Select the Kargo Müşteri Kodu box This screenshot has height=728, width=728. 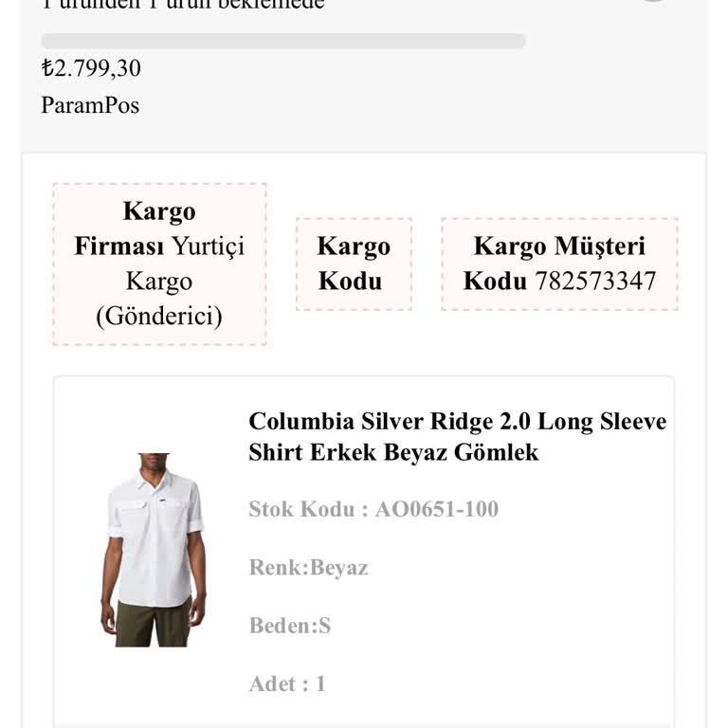(x=559, y=264)
